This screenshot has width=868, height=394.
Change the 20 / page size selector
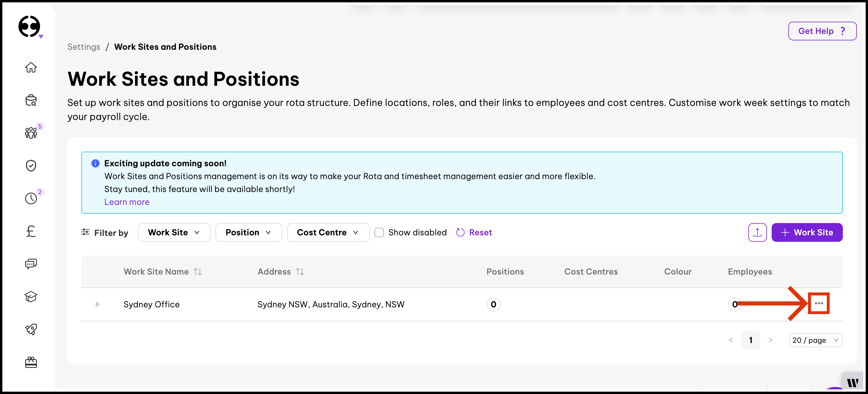pos(816,340)
